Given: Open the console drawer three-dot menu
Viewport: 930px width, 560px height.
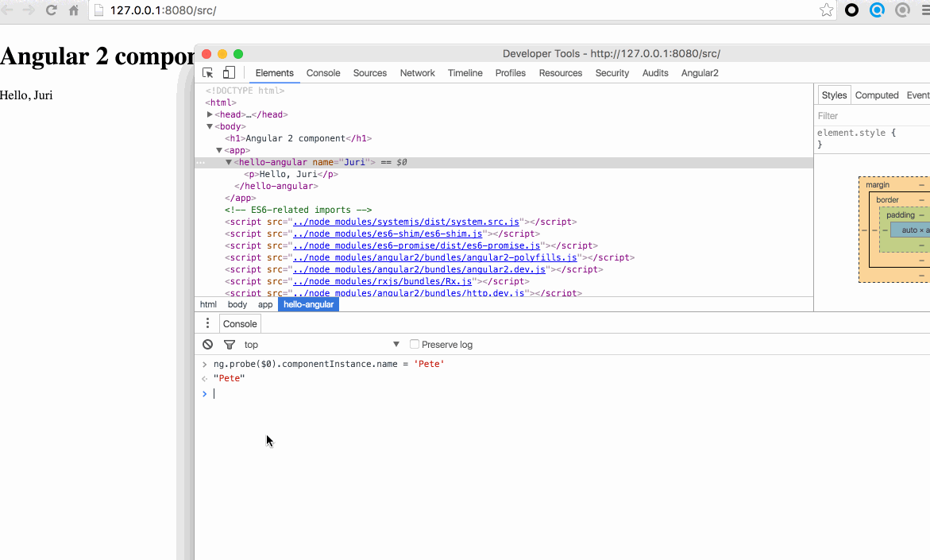Looking at the screenshot, I should (x=207, y=323).
